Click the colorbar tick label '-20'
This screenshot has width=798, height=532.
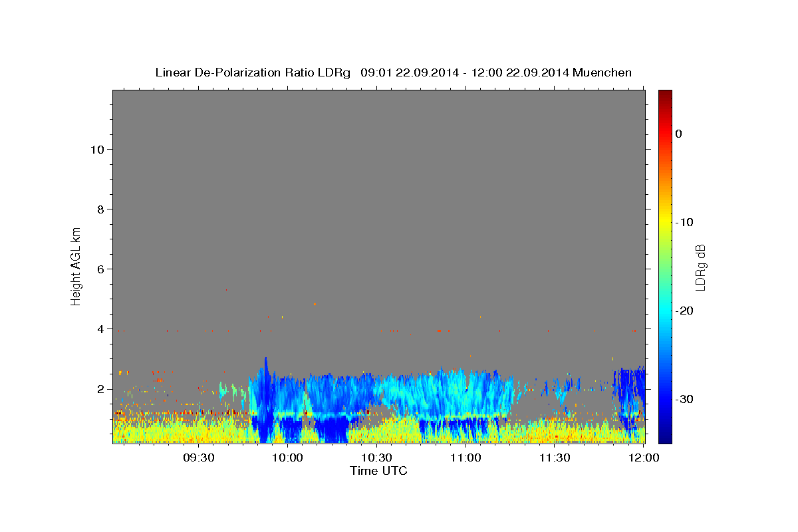(x=684, y=311)
